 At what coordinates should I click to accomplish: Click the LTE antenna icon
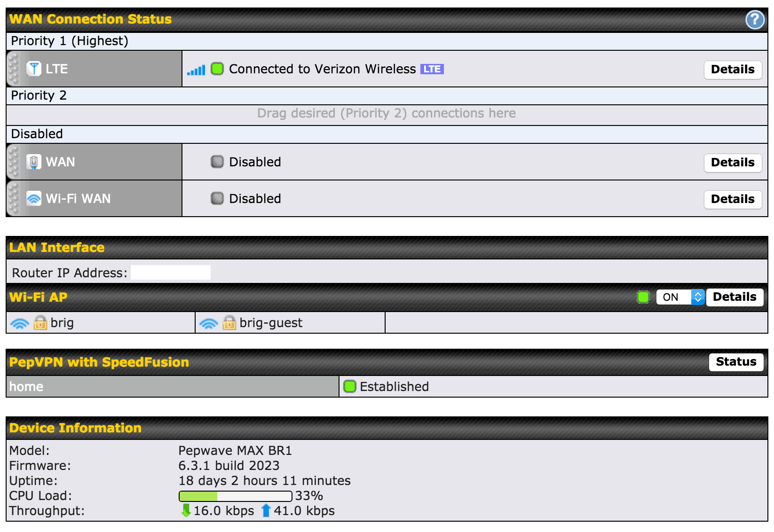[33, 69]
